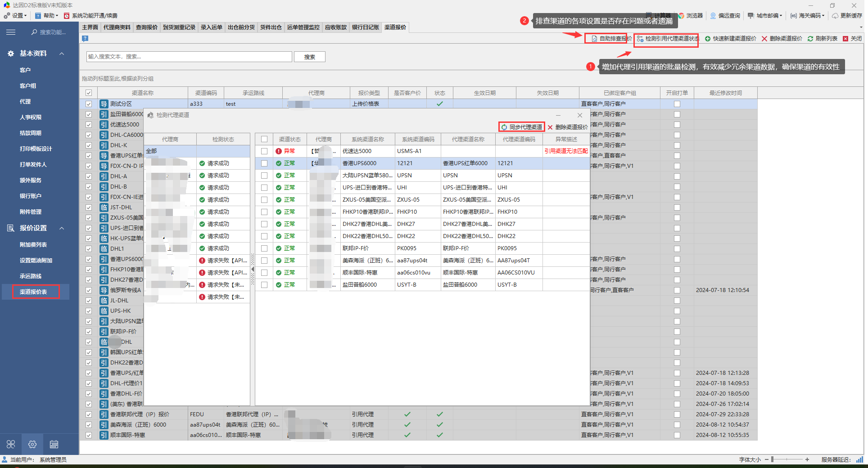Toggle 开启打单 checkbox for 测试分区 row
Viewport: 868px width, 468px height.
pyautogui.click(x=677, y=104)
